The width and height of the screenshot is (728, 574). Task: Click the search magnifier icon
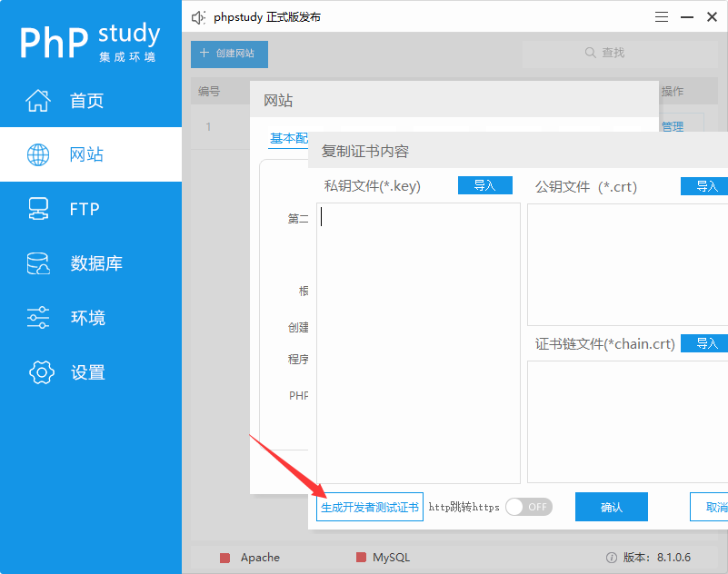point(590,53)
